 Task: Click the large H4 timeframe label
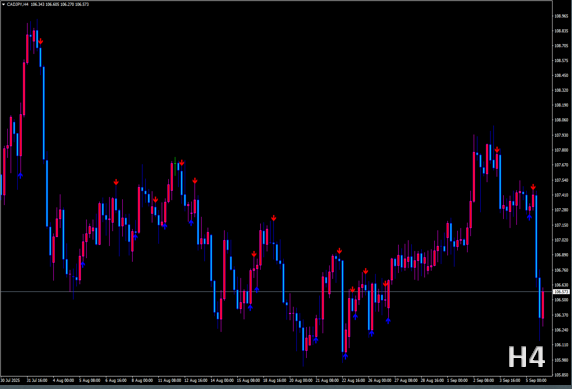point(526,357)
